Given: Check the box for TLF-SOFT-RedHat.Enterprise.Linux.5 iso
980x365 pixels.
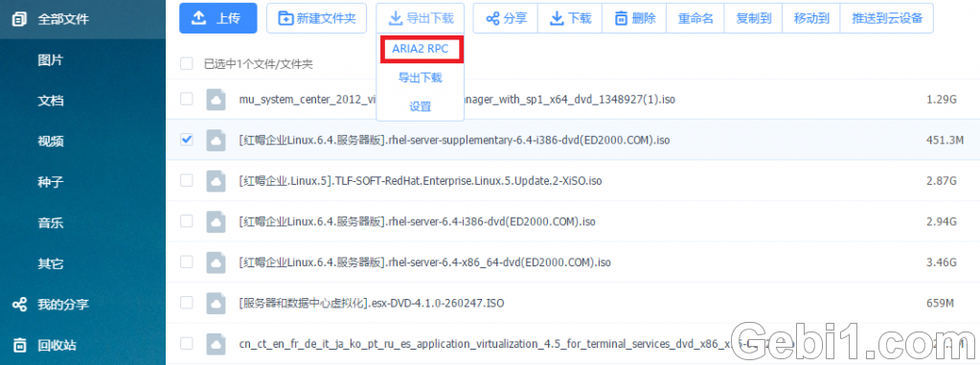Looking at the screenshot, I should point(186,180).
